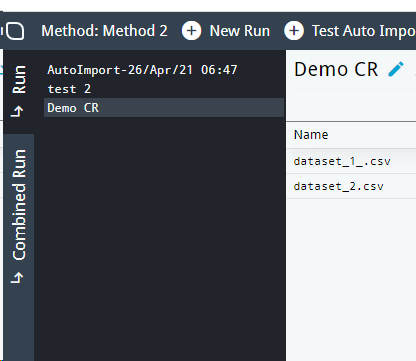This screenshot has width=416, height=361.
Task: Click the pencil icon to rename Demo CR
Action: [x=396, y=69]
